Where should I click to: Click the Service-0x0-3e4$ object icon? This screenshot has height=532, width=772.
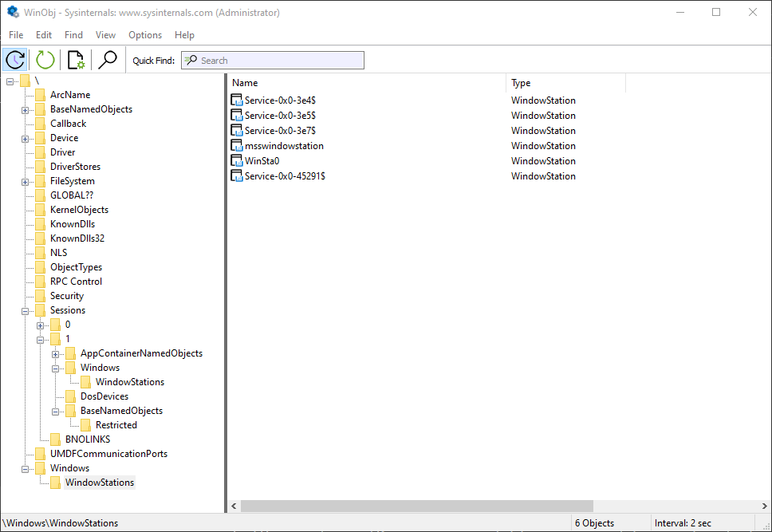(236, 100)
